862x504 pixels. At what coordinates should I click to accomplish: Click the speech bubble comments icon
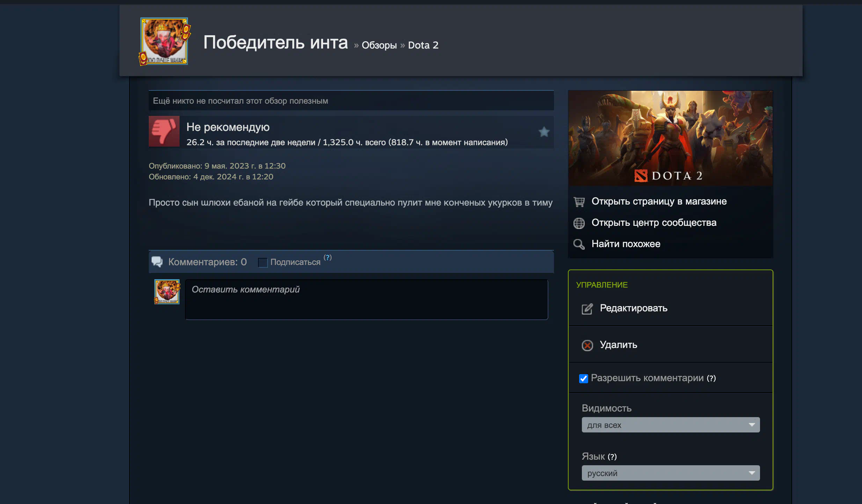tap(157, 262)
